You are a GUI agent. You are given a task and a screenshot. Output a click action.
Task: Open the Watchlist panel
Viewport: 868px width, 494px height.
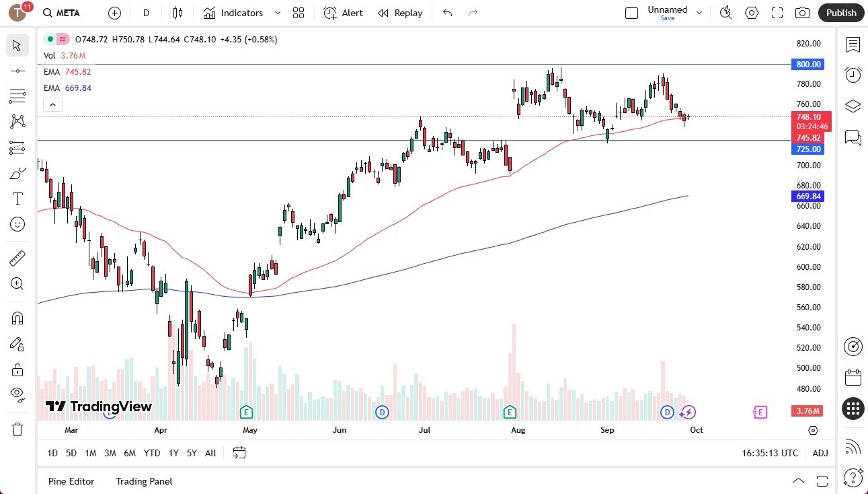point(853,45)
